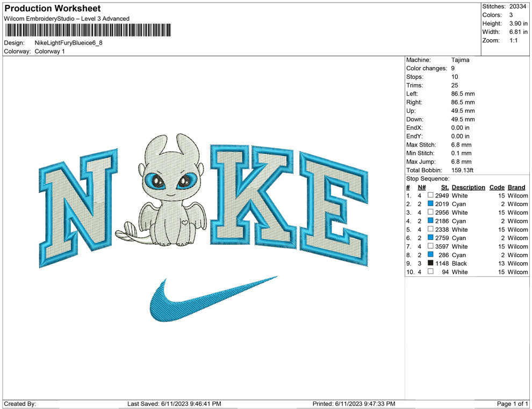Image resolution: width=532 pixels, height=409 pixels.
Task: Click the Zoom value 1:1
Action: 513,40
